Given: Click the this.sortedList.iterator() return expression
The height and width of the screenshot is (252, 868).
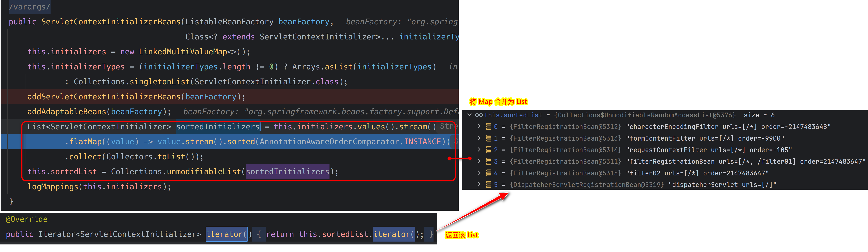Looking at the screenshot, I should pyautogui.click(x=359, y=234).
